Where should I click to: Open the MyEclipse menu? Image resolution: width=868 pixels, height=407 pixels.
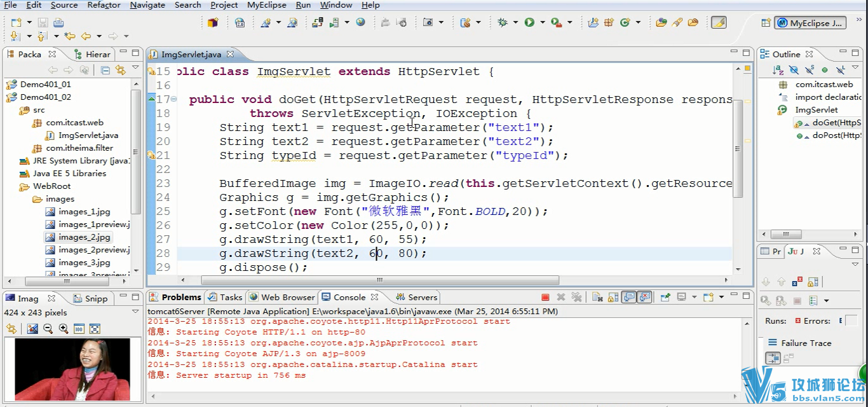coord(267,5)
